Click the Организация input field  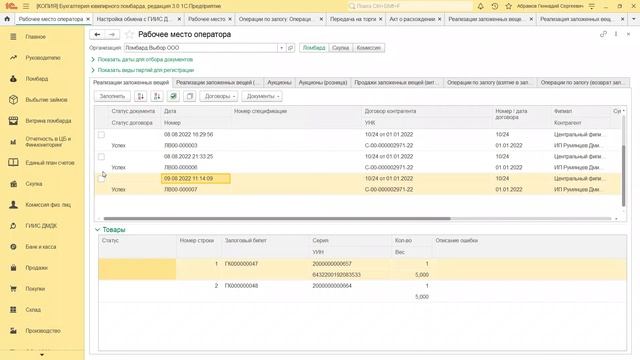pyautogui.click(x=200, y=48)
